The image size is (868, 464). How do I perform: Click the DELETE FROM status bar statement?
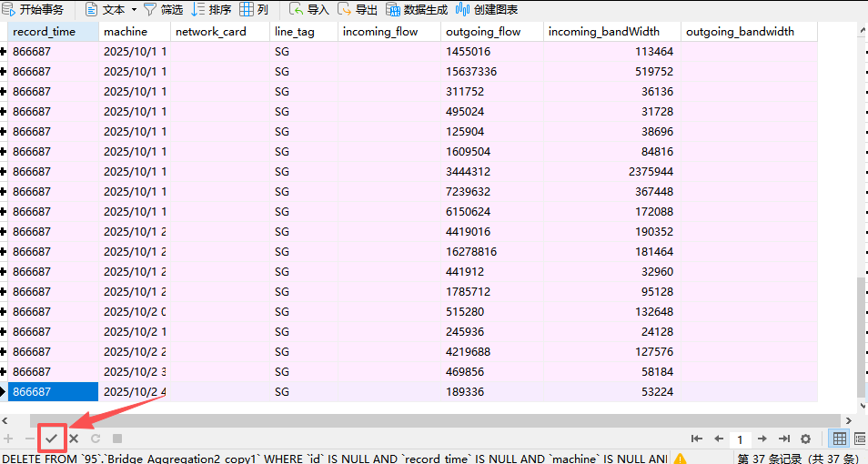coord(335,459)
